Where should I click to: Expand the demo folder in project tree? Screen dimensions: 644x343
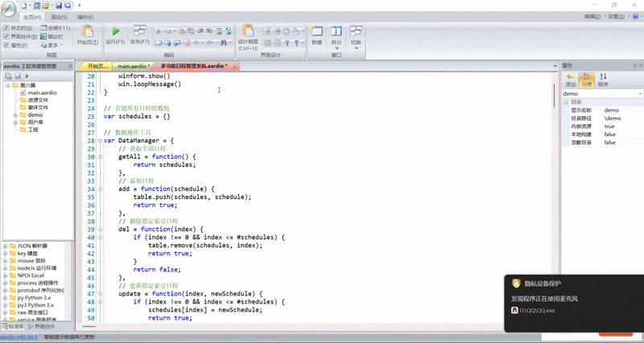[x=15, y=114]
